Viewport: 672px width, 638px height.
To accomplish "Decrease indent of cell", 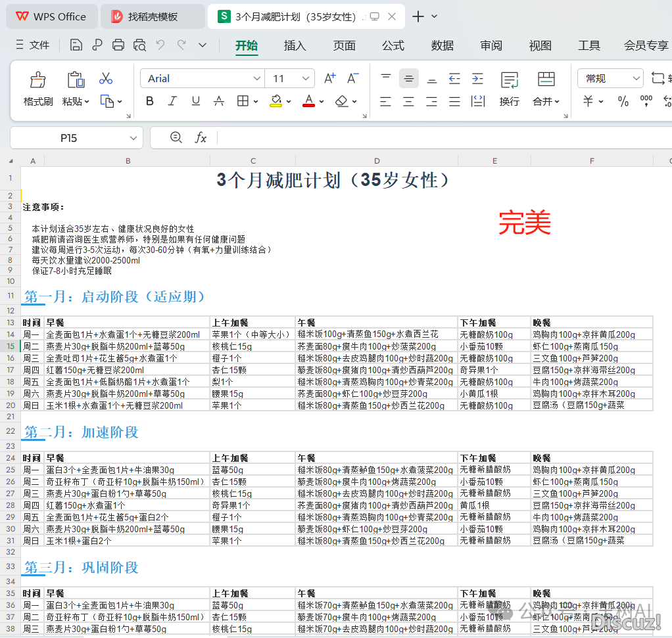I will click(x=454, y=78).
